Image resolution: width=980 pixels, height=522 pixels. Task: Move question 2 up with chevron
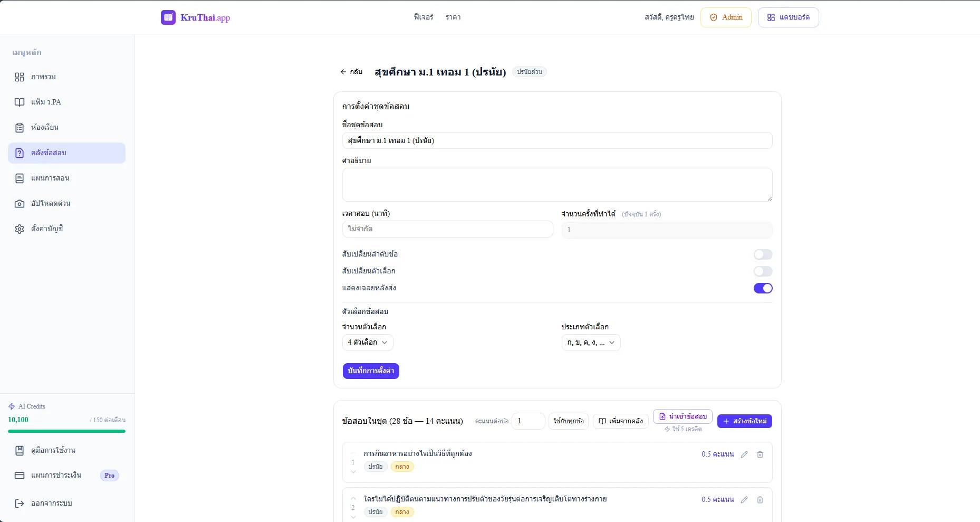[x=353, y=498]
